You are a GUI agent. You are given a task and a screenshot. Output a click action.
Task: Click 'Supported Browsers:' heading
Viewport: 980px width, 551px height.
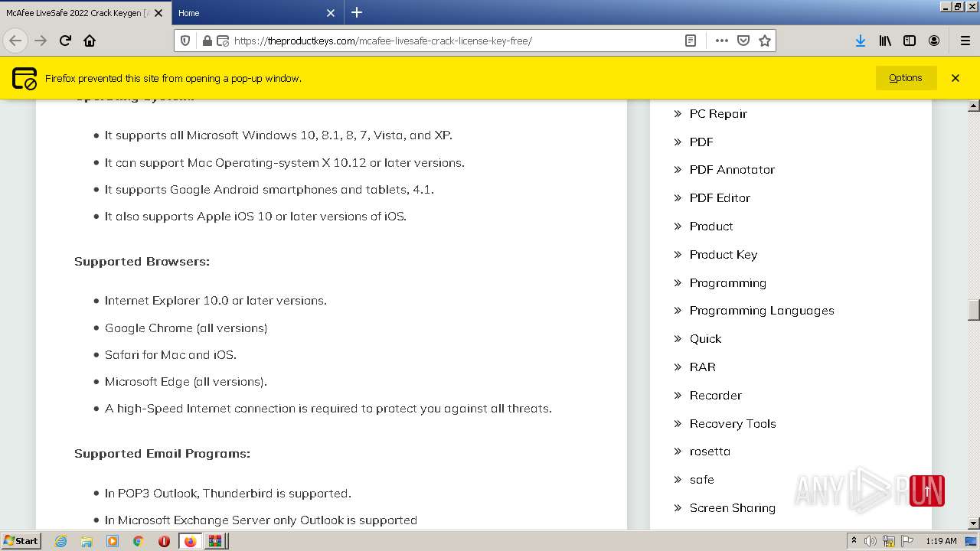coord(142,262)
